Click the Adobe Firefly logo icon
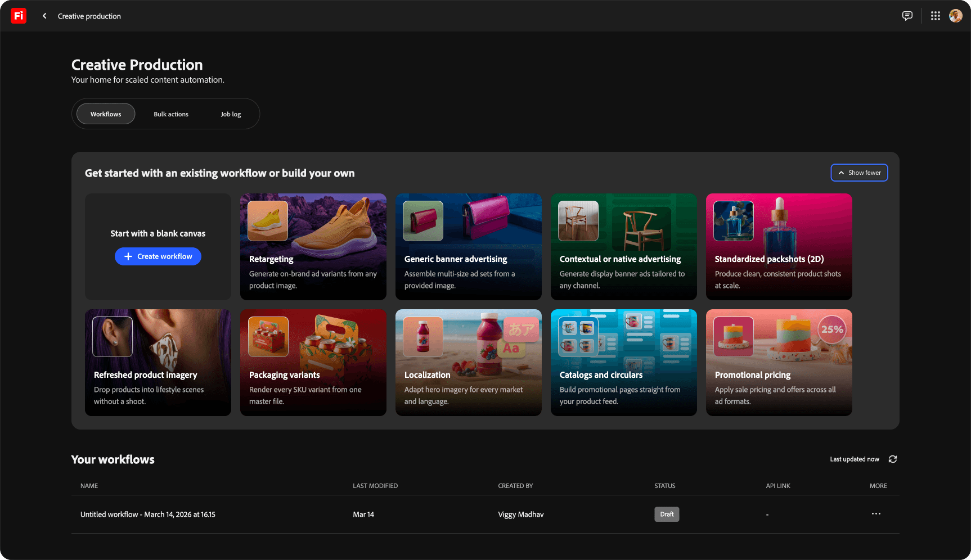The height and width of the screenshot is (560, 971). click(x=19, y=16)
